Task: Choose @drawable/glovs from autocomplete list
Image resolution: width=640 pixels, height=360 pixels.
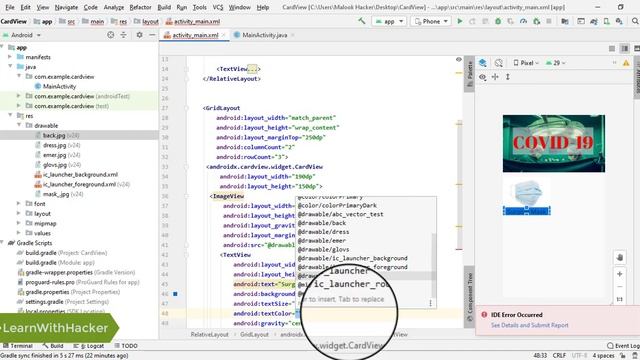Action: [x=323, y=249]
